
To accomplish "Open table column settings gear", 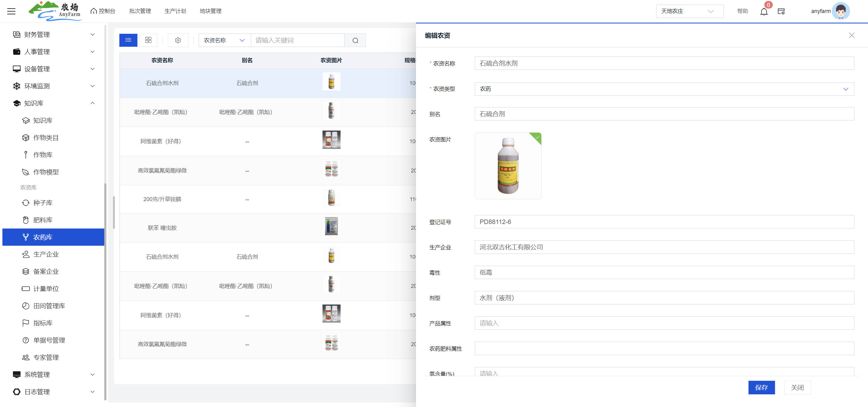I will point(178,40).
